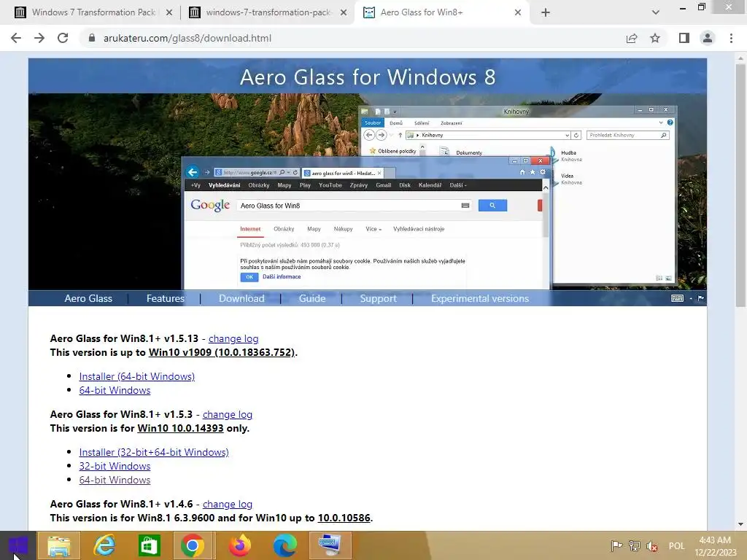Click the scrollbar up arrow
This screenshot has height=560, width=747.
pos(740,57)
